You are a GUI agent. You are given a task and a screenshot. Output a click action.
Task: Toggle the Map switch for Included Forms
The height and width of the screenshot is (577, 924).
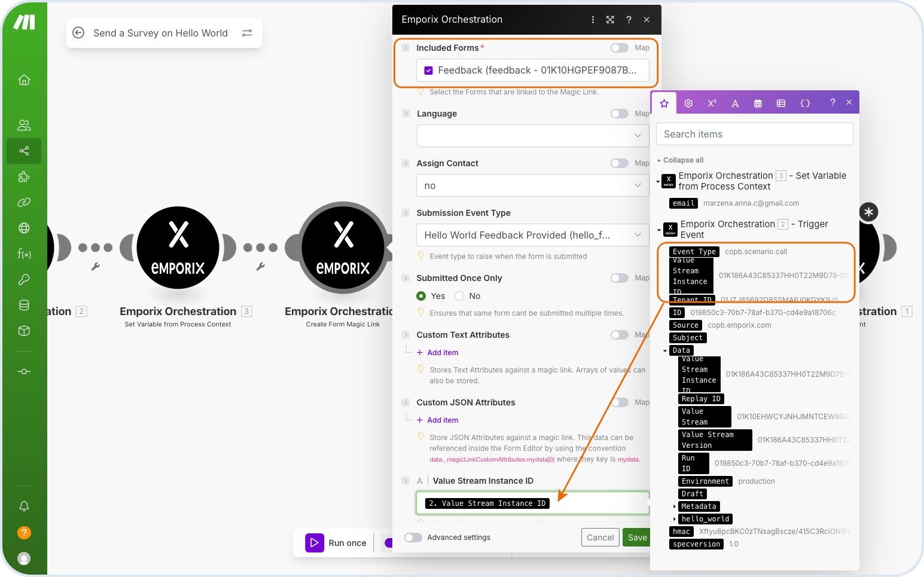pyautogui.click(x=619, y=48)
